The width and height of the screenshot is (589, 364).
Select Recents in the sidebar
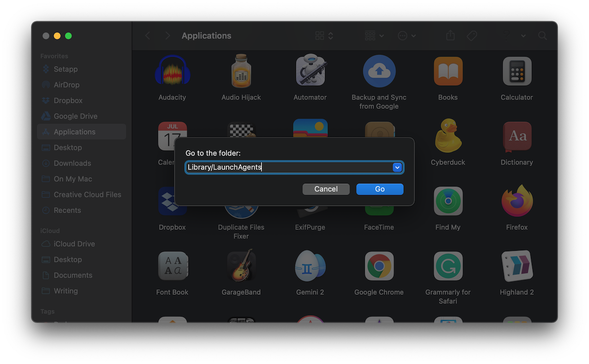81,210
